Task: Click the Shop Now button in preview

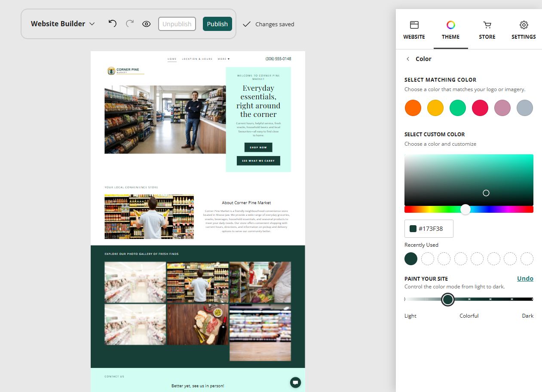Action: (258, 147)
